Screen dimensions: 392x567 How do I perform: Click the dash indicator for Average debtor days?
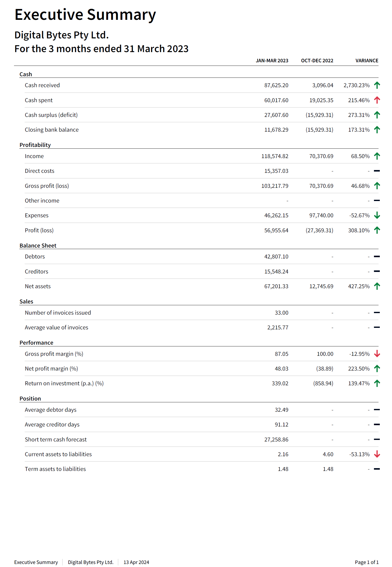pyautogui.click(x=377, y=410)
